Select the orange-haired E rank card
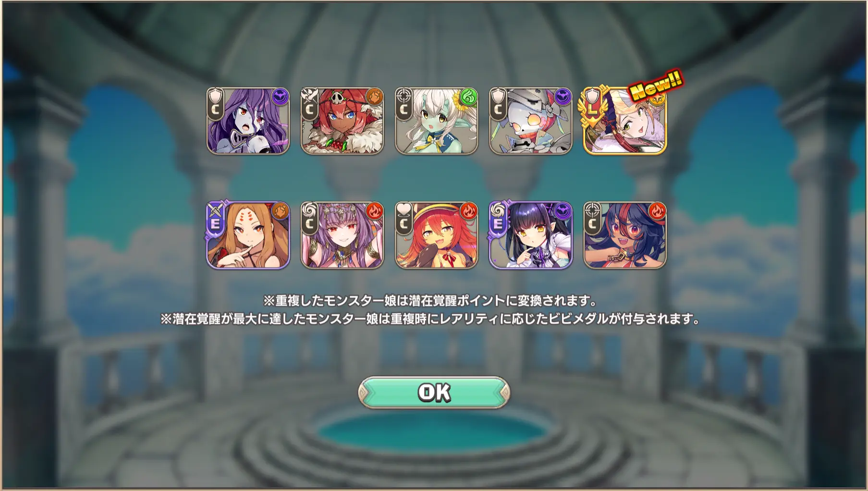Screen dimensions: 868x491 click(x=248, y=235)
